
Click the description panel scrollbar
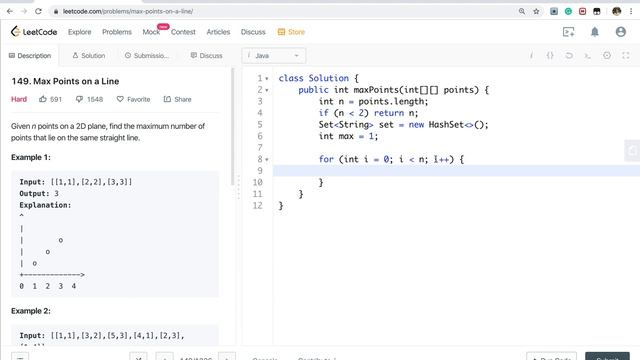click(233, 127)
